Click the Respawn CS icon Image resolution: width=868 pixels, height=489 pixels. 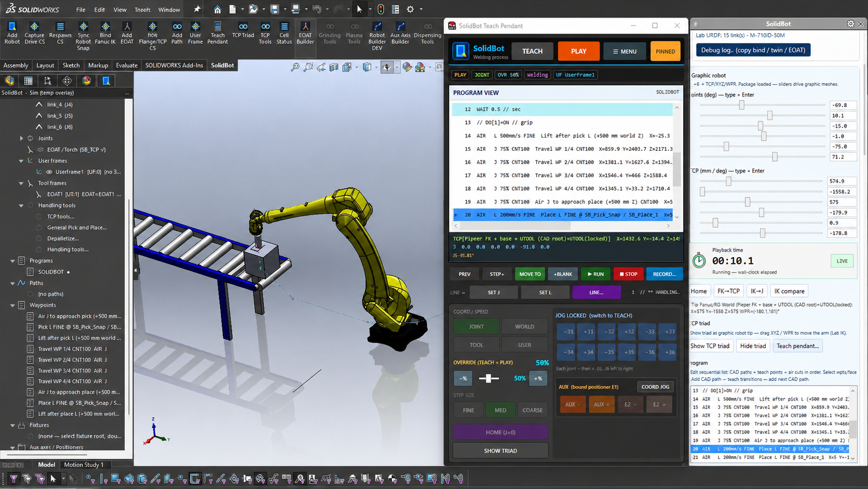point(60,33)
